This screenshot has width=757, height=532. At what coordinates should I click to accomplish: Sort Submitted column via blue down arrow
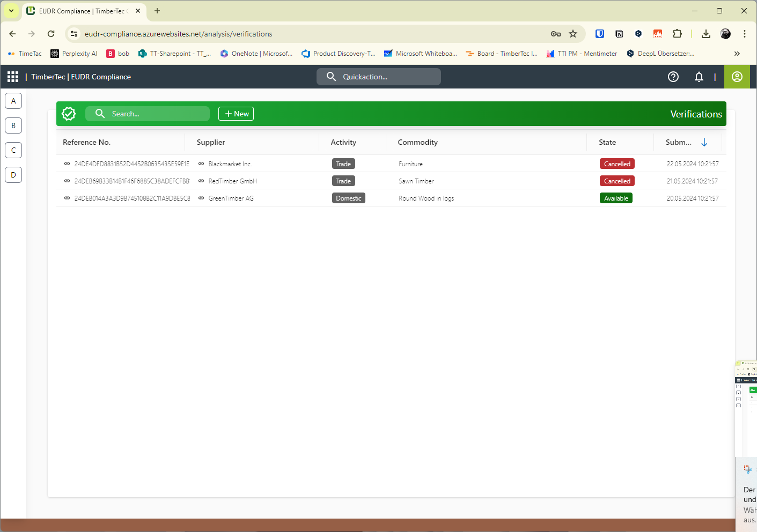pos(704,142)
